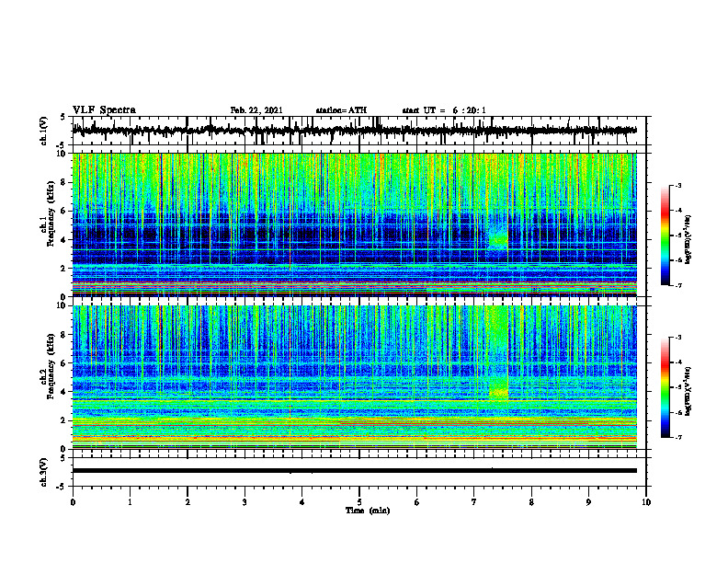Click the "-3" tick on ch.1 color bar

click(678, 185)
